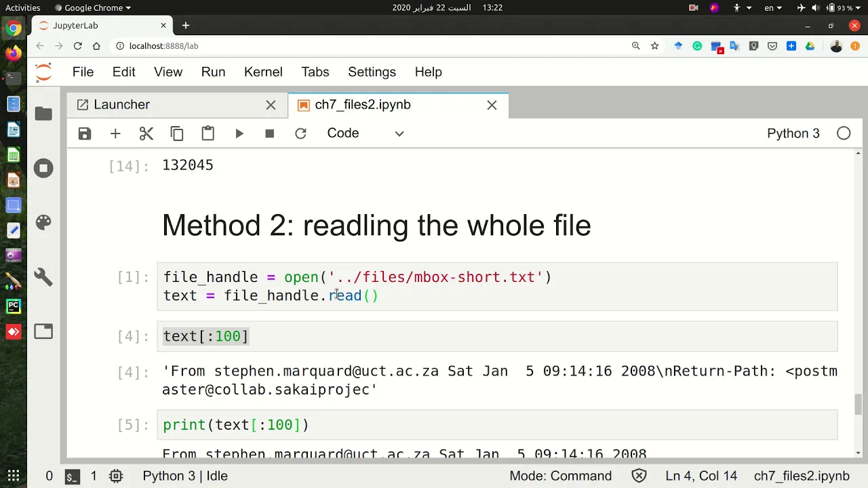Click the Python 3 | Idle status text
Screen dimensions: 868x488
[185, 476]
